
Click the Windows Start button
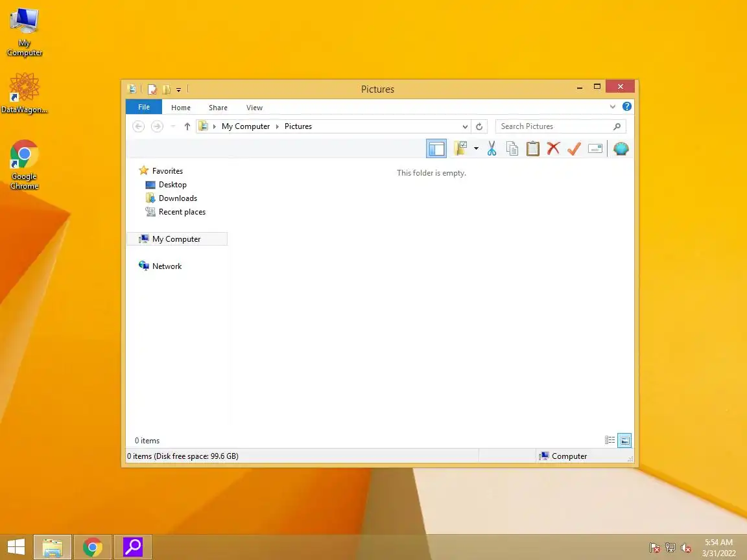16,546
